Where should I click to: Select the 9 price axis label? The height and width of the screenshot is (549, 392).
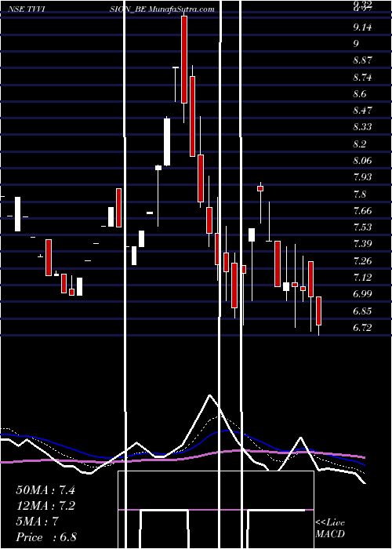point(356,44)
